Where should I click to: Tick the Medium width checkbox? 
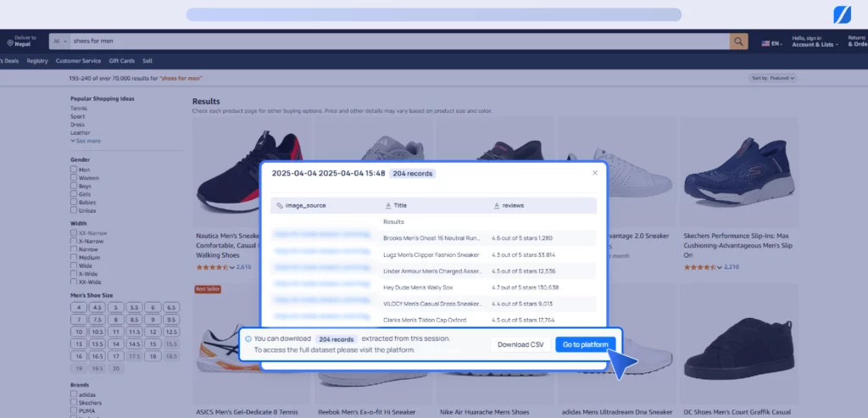pyautogui.click(x=74, y=258)
